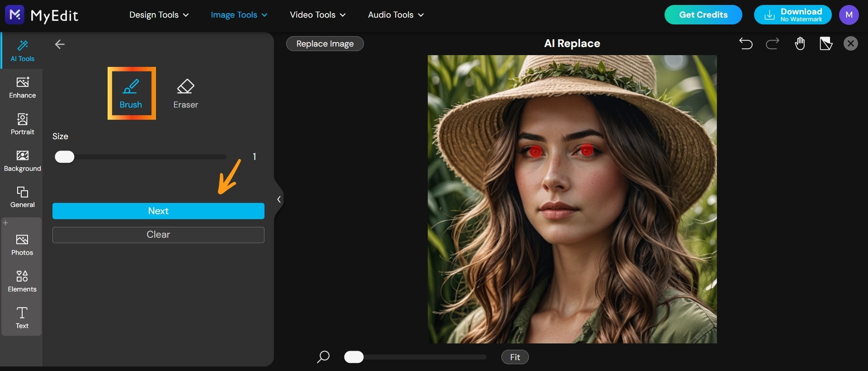This screenshot has width=868, height=371.
Task: Click the woman's portrait image
Action: (x=572, y=199)
